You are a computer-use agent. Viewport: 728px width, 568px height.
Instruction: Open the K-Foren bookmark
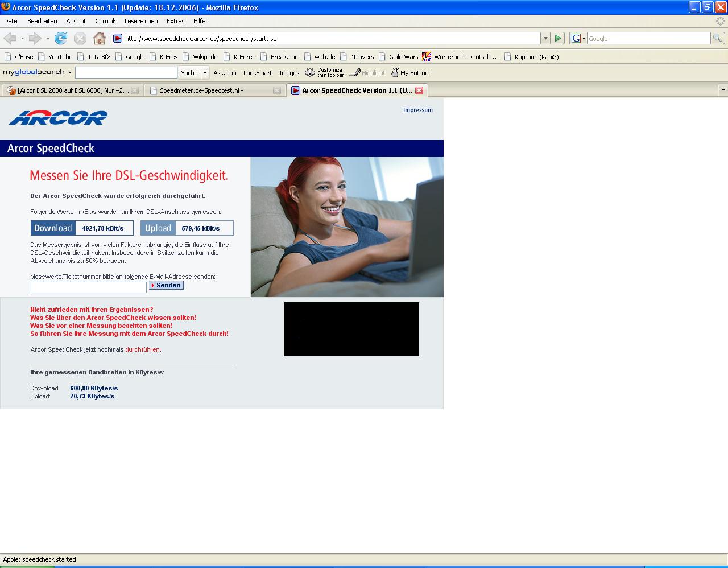pyautogui.click(x=239, y=57)
